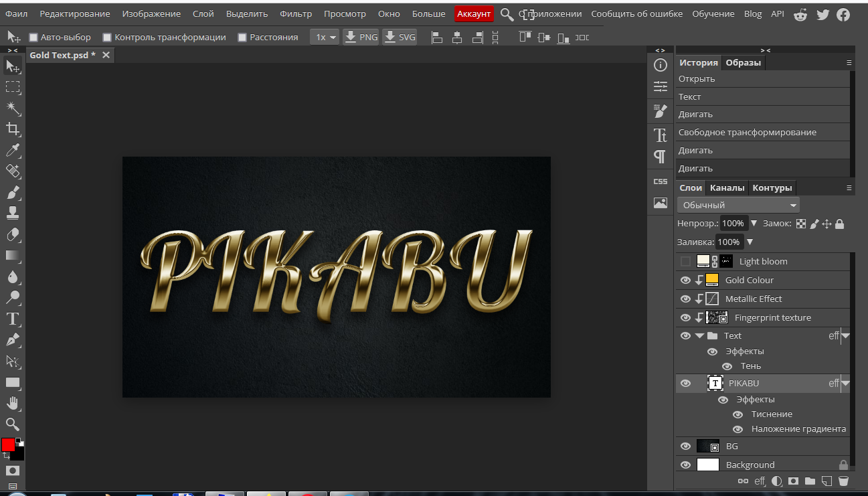Select the Spot Healing Brush tool
This screenshot has height=496, width=868.
(13, 171)
